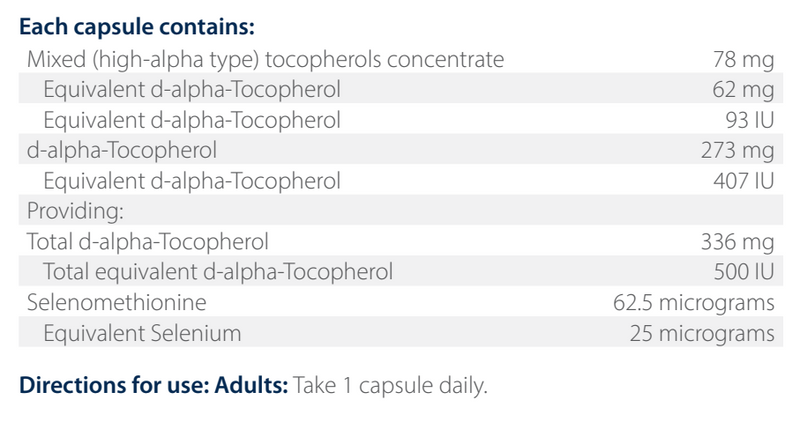Click the "Providing:" row label

pyautogui.click(x=65, y=211)
